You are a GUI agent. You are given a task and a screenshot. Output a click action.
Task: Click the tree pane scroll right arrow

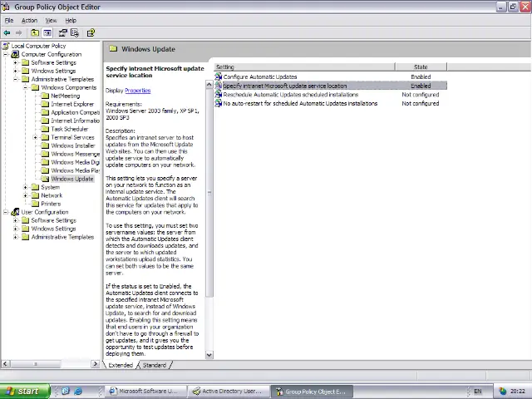[x=96, y=364]
